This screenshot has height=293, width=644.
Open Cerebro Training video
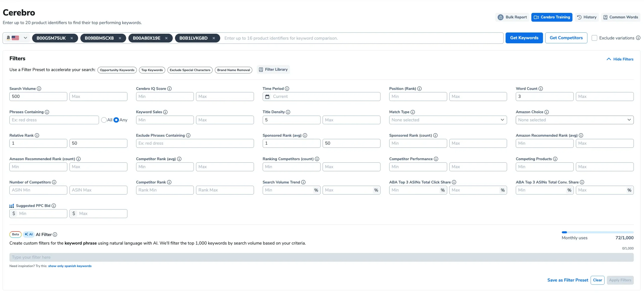tap(552, 17)
